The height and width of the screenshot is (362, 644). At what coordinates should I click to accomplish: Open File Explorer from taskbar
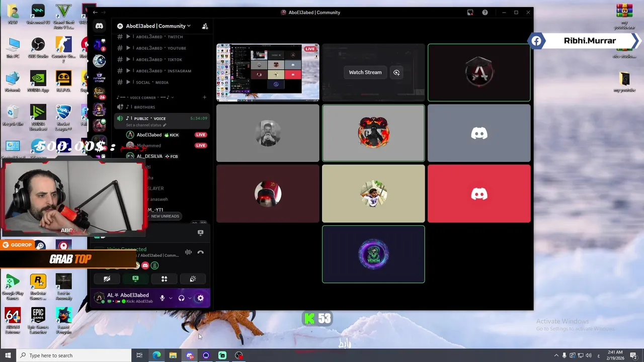tap(173, 355)
